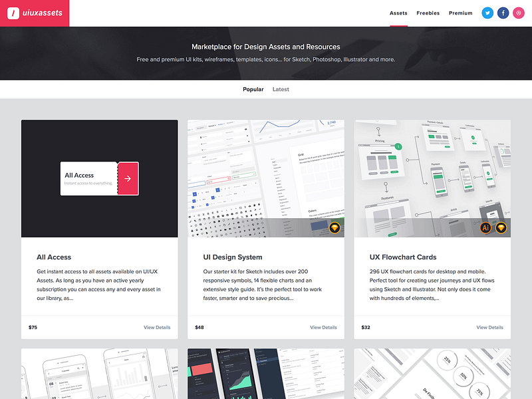Image resolution: width=532 pixels, height=399 pixels.
Task: Click the 'Free and premium UI kits' subtitle
Action: coord(266,59)
